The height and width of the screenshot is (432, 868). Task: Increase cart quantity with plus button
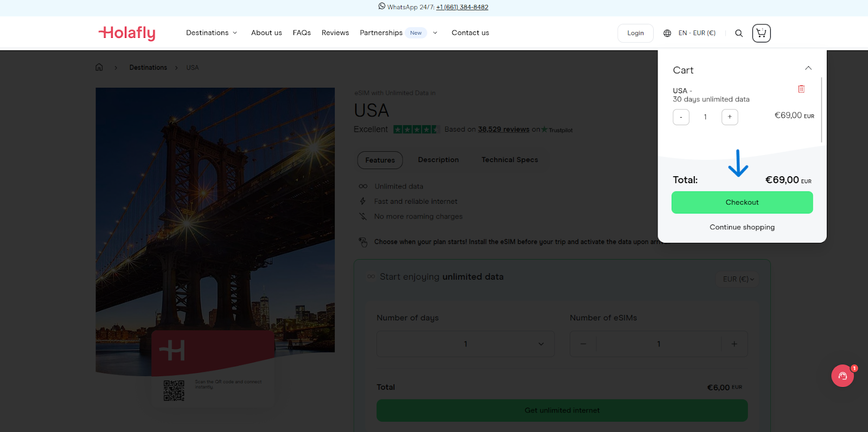coord(730,117)
